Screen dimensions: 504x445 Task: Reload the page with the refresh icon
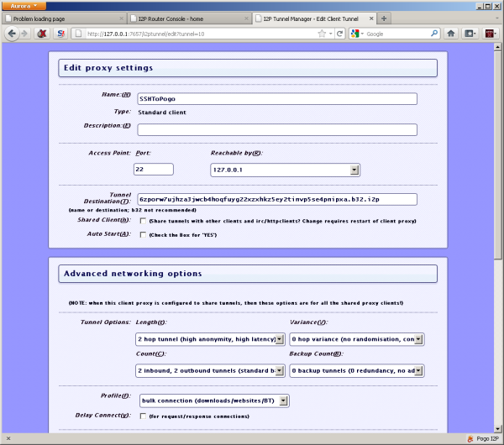[x=339, y=34]
